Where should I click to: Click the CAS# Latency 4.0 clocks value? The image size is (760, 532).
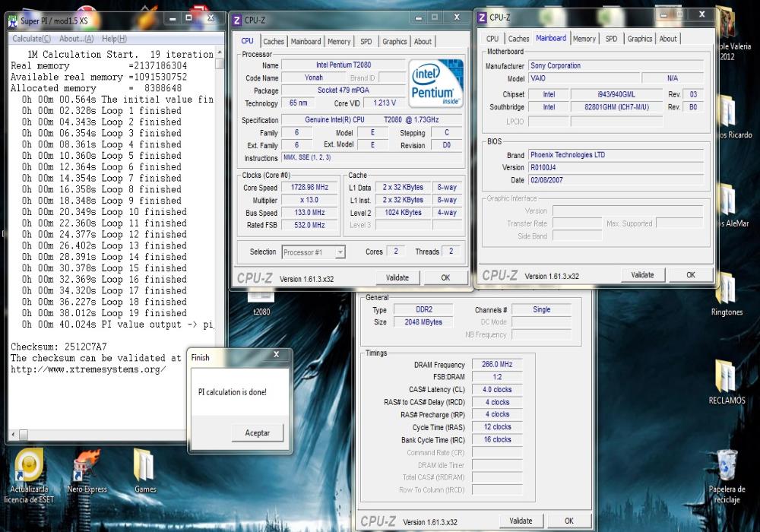pyautogui.click(x=497, y=389)
